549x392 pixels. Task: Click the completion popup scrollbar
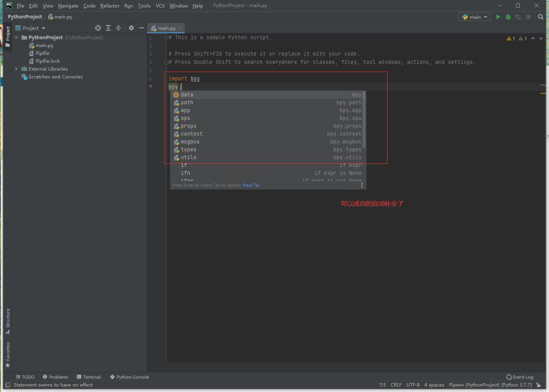[364, 120]
